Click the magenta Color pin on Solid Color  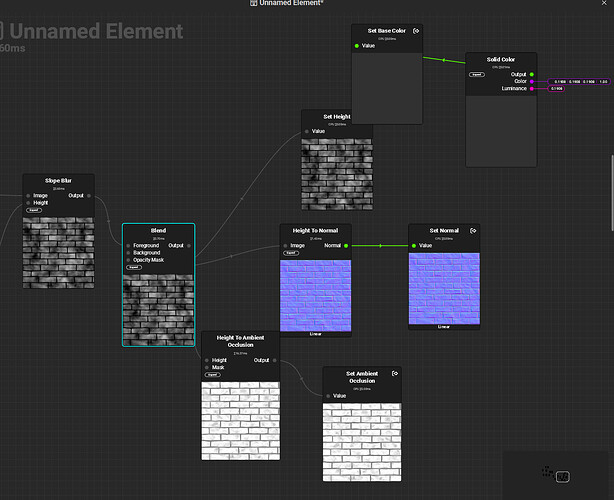531,81
